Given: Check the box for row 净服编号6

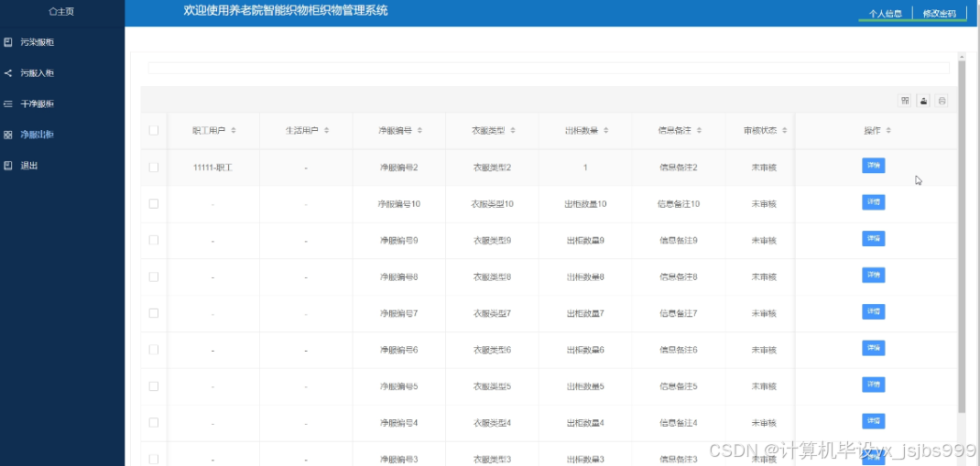Looking at the screenshot, I should (154, 350).
